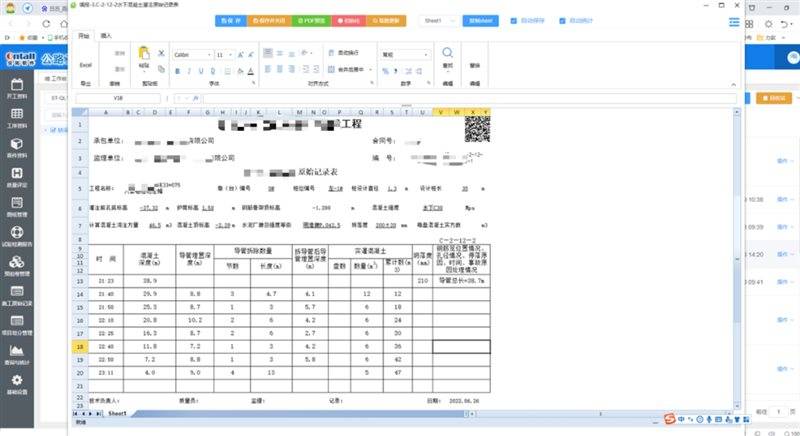The image size is (800, 436).
Task: Click the magnifier find icon
Action: tap(447, 53)
